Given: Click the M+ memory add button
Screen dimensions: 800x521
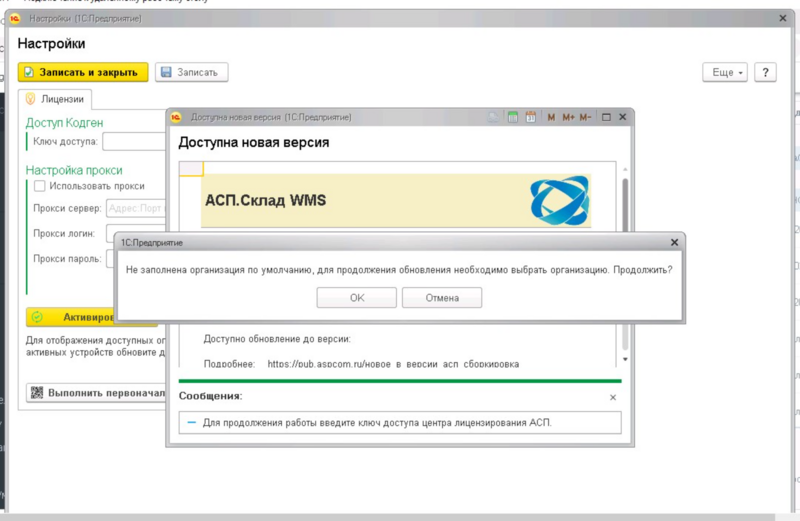Looking at the screenshot, I should pos(568,117).
